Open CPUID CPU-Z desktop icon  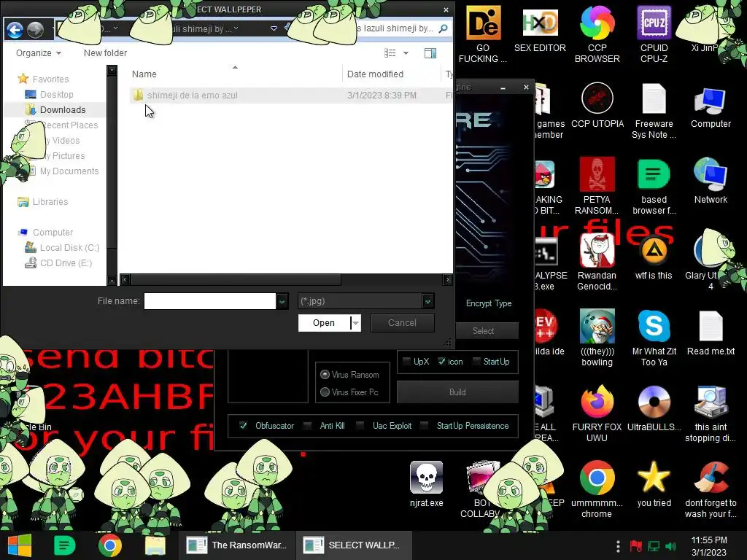[654, 35]
